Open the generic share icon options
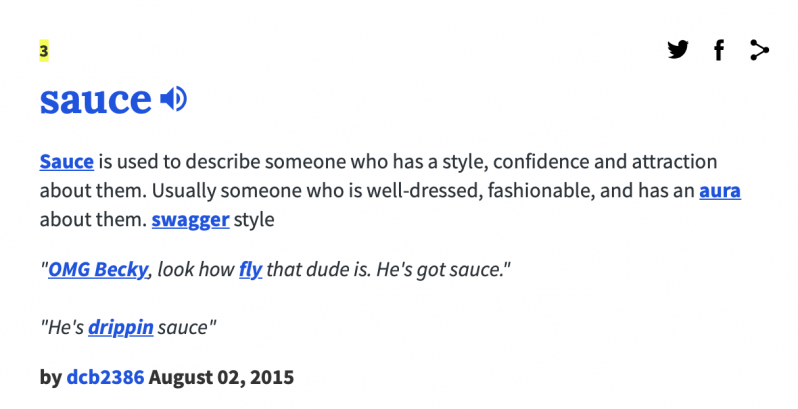 [759, 50]
